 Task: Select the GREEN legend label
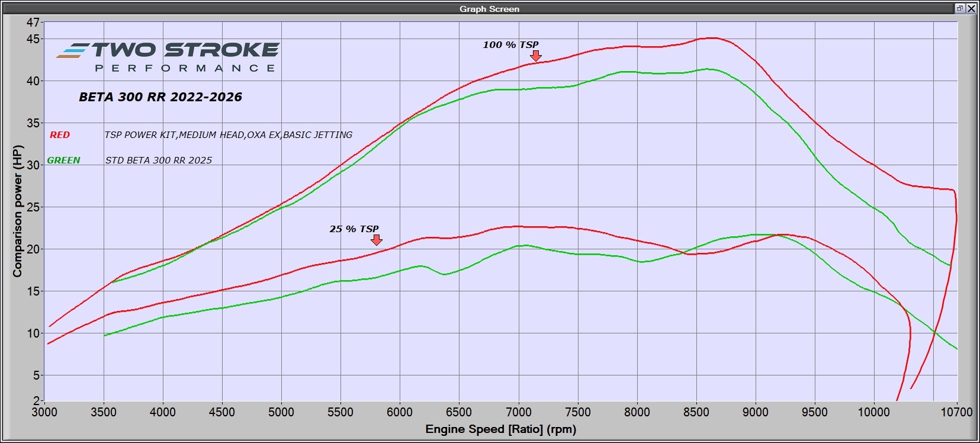coord(63,160)
